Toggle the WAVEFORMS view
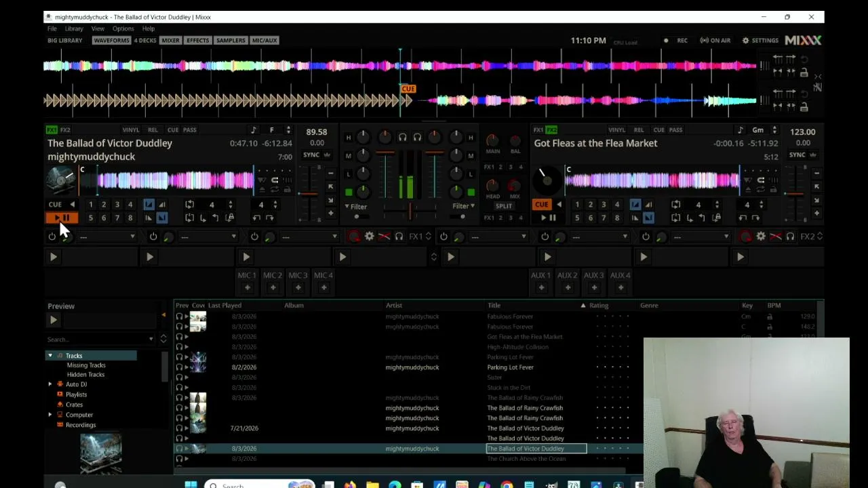Screen dimensions: 868x488 point(111,40)
